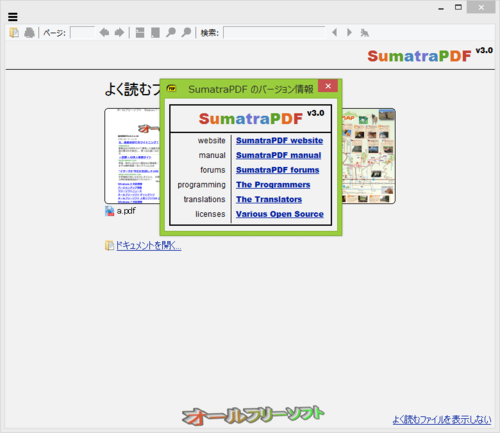Go to previous page arrow
The height and width of the screenshot is (433, 500).
[x=104, y=33]
